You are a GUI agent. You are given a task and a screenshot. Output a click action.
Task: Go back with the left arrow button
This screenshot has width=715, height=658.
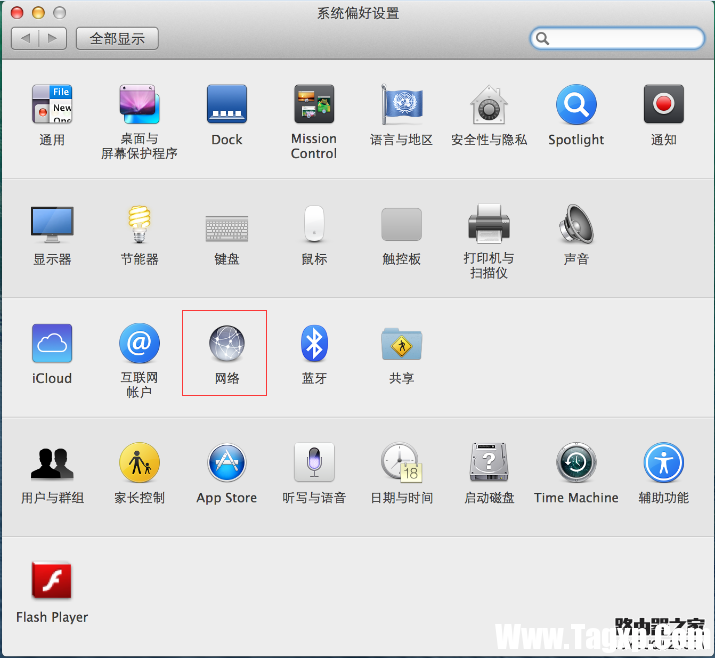[x=25, y=38]
